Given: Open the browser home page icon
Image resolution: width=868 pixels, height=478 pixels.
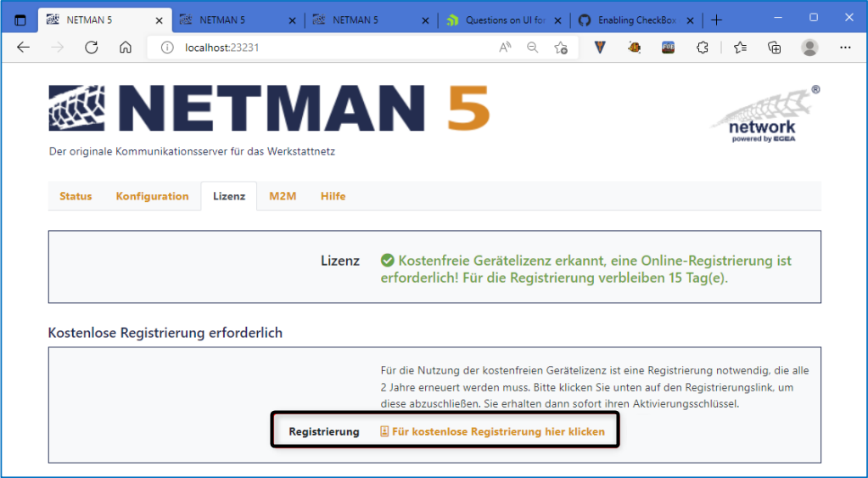Looking at the screenshot, I should pos(126,48).
